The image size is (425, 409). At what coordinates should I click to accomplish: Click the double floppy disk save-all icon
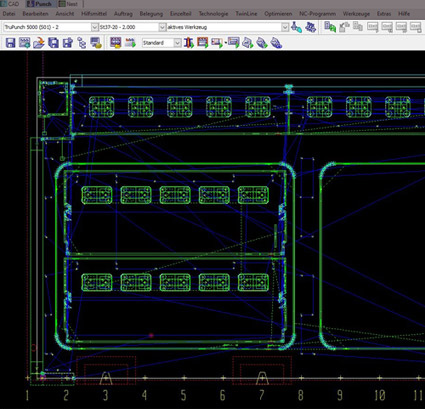tap(53, 43)
